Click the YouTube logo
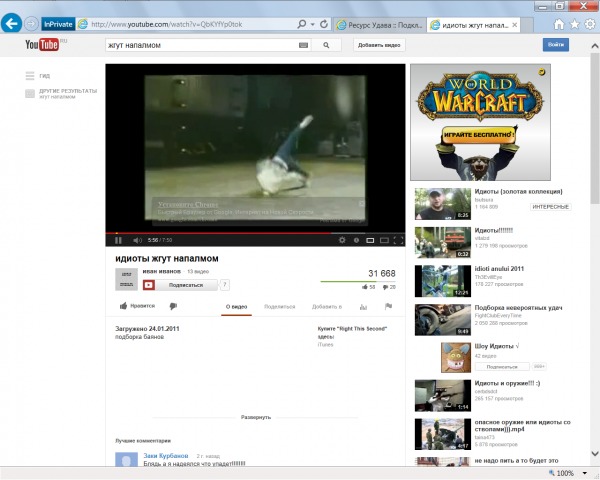The width and height of the screenshot is (600, 480). 42,45
